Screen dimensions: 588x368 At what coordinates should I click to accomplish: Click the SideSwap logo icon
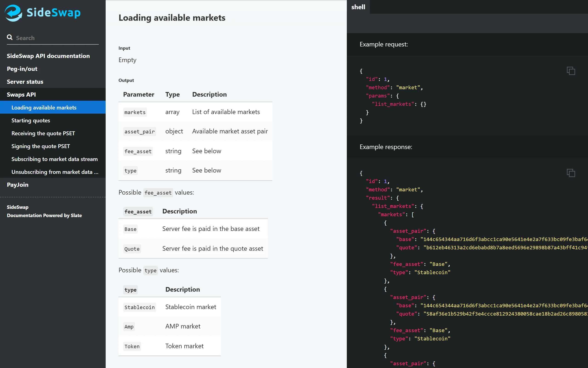[x=14, y=13]
